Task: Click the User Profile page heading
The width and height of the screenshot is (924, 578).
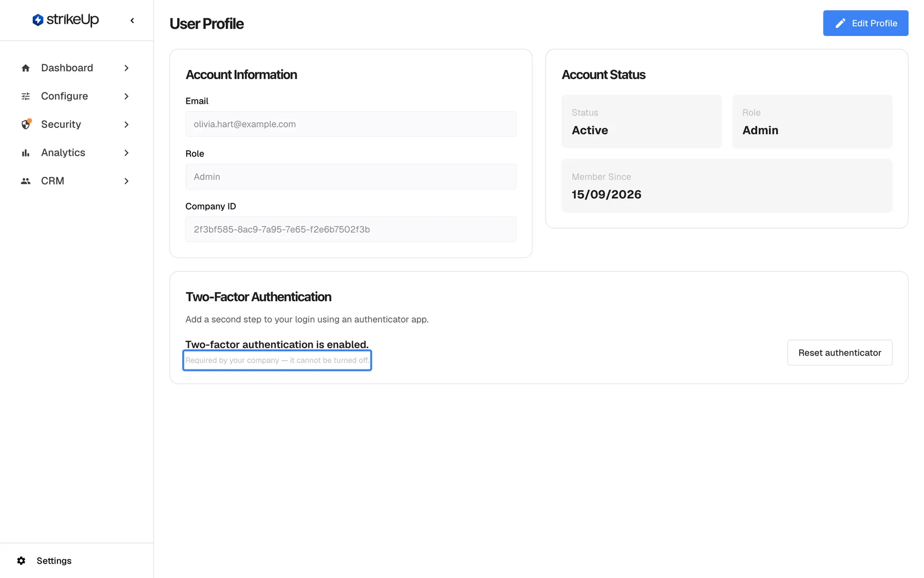Action: tap(206, 24)
